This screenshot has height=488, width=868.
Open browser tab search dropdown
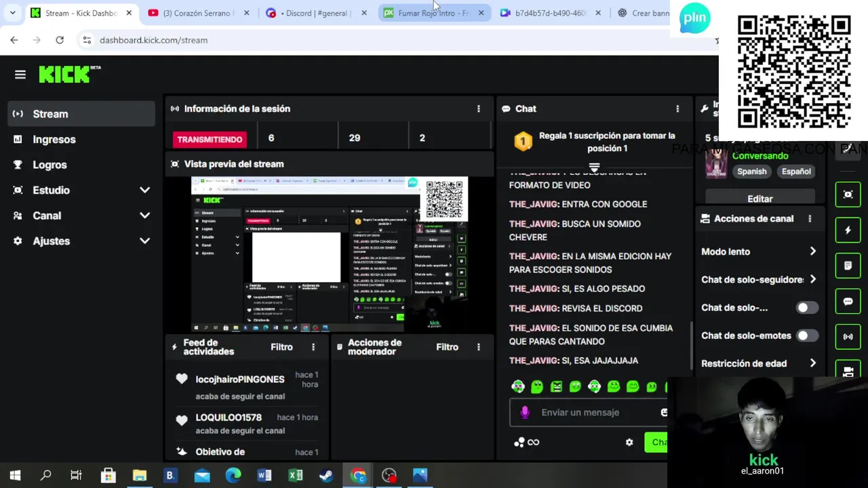[x=12, y=13]
